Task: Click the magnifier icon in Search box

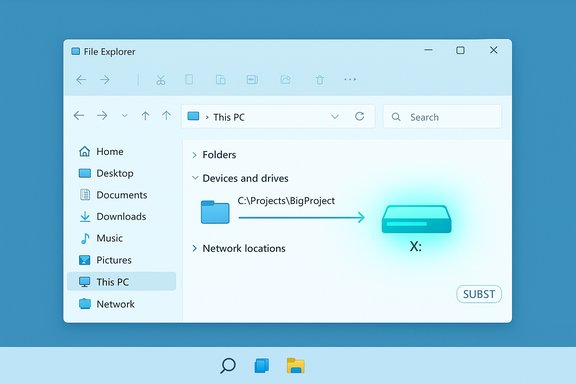Action: point(396,117)
